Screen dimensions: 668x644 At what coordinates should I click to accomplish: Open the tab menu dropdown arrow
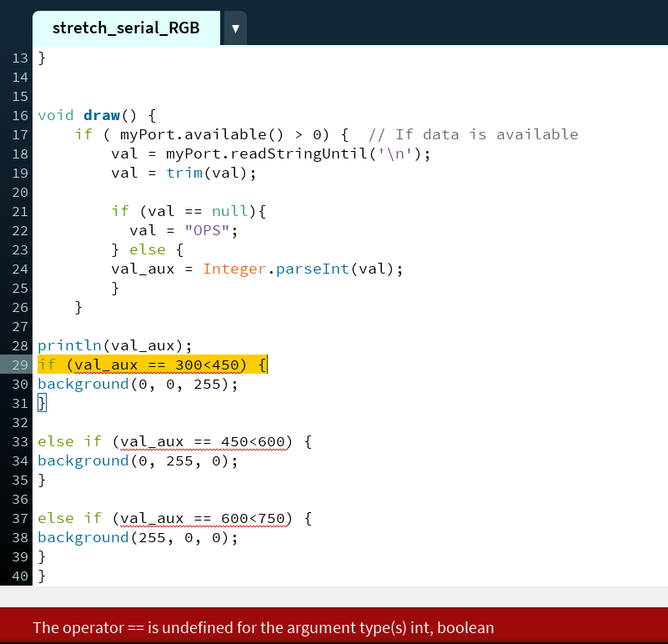[235, 28]
